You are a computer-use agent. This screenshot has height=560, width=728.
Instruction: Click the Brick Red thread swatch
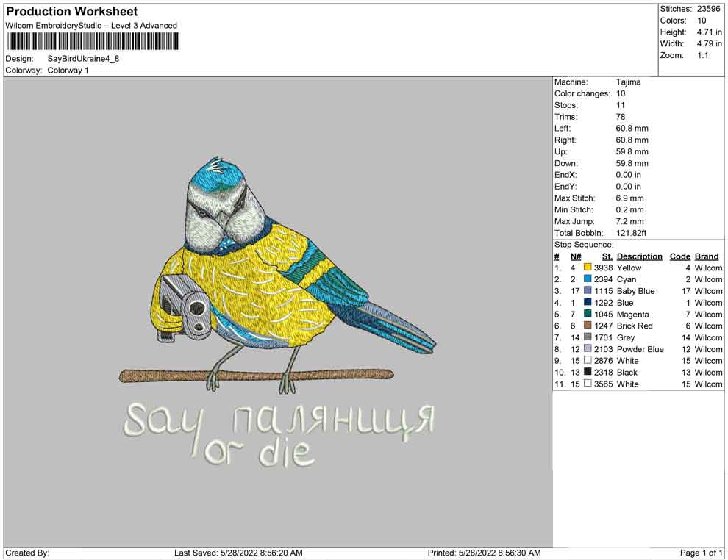tap(588, 326)
